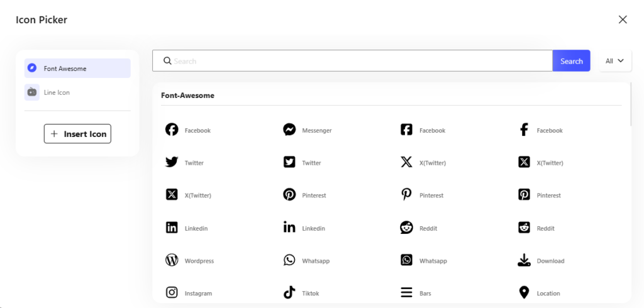This screenshot has height=308, width=644.
Task: Click the blue Search button
Action: click(x=571, y=61)
